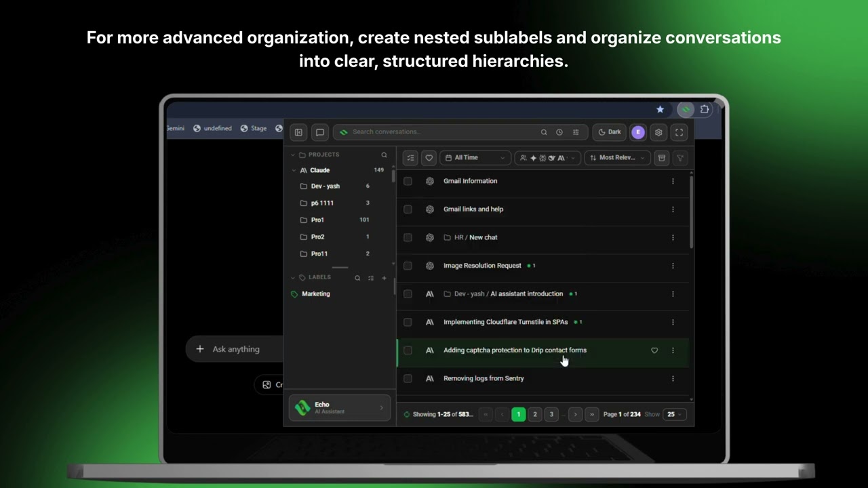The width and height of the screenshot is (868, 488).
Task: Collapse the PROJECTS section
Action: [x=293, y=155]
